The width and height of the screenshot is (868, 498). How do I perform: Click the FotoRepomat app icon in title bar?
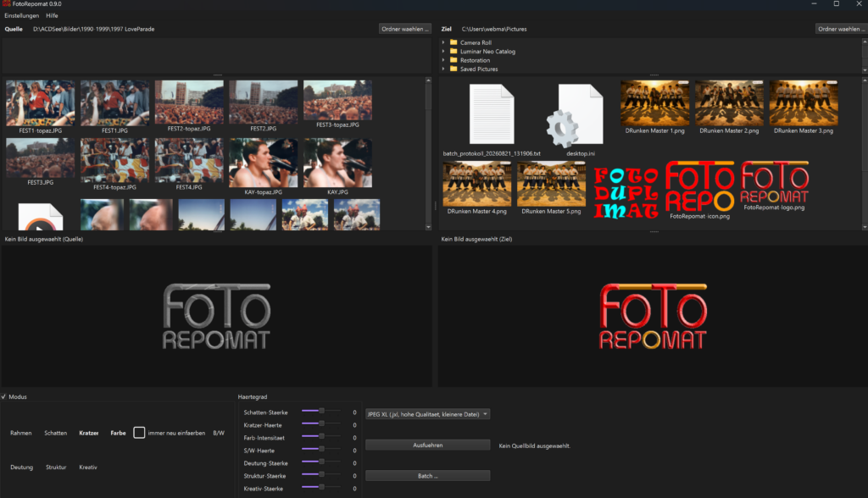pyautogui.click(x=6, y=4)
